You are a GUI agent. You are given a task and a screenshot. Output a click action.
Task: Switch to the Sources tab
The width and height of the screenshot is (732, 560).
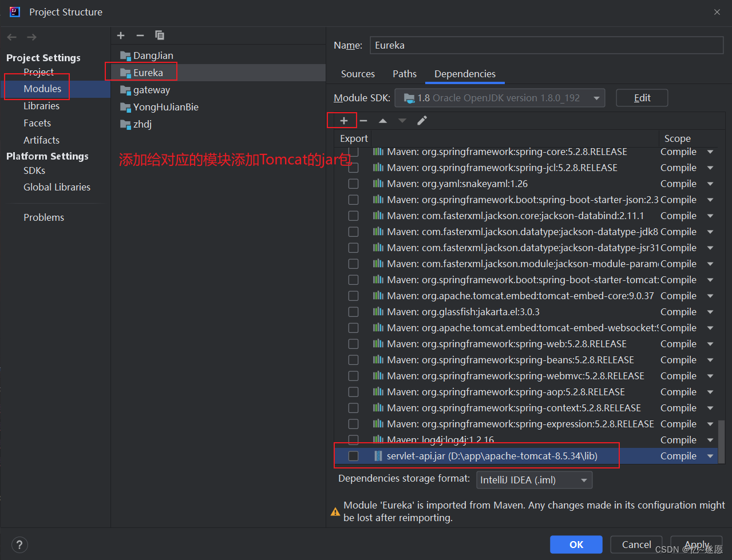(358, 74)
